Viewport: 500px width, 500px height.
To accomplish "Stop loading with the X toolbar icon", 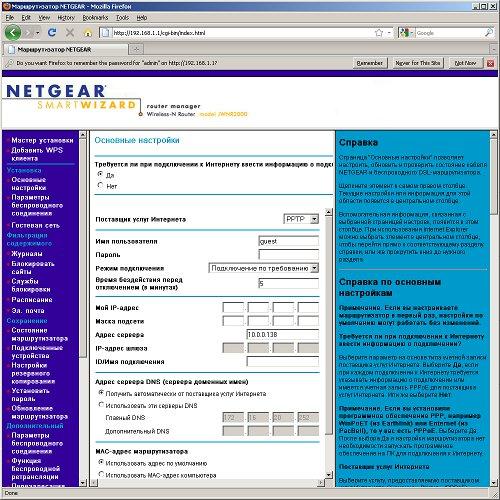I will (x=70, y=33).
